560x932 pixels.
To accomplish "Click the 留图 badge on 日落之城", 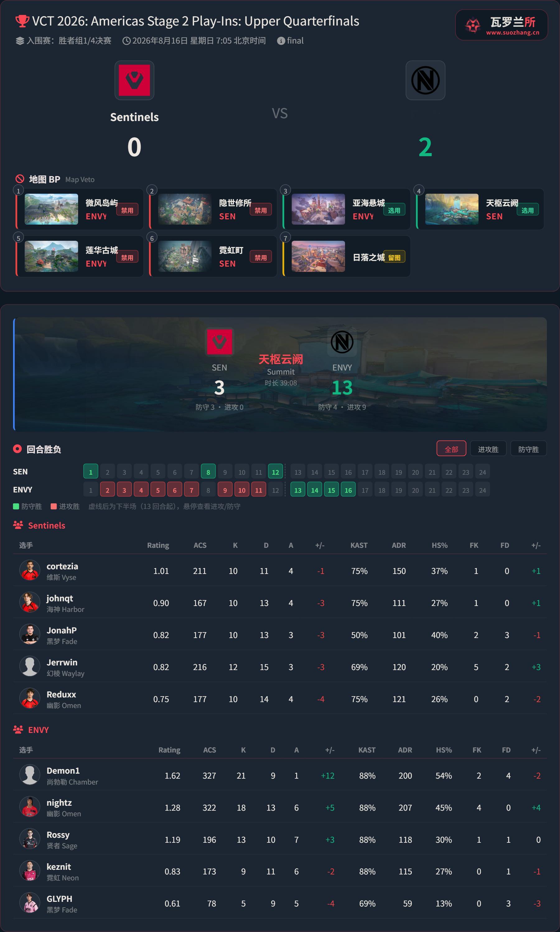I will (x=394, y=257).
